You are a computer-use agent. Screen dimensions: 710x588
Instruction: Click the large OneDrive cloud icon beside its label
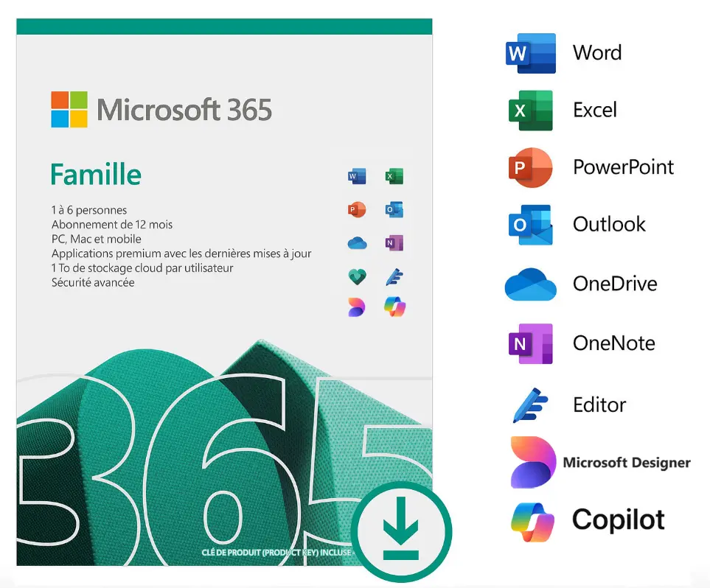[530, 284]
